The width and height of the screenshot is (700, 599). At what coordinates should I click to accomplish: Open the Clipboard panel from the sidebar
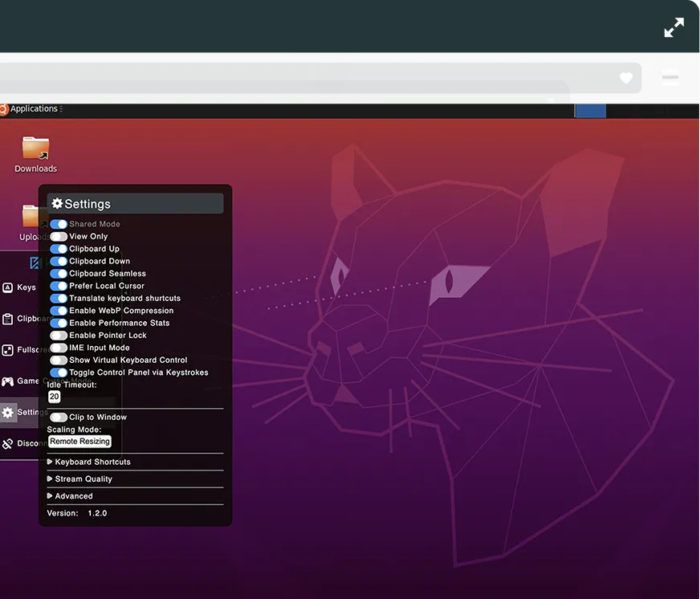pos(6,318)
